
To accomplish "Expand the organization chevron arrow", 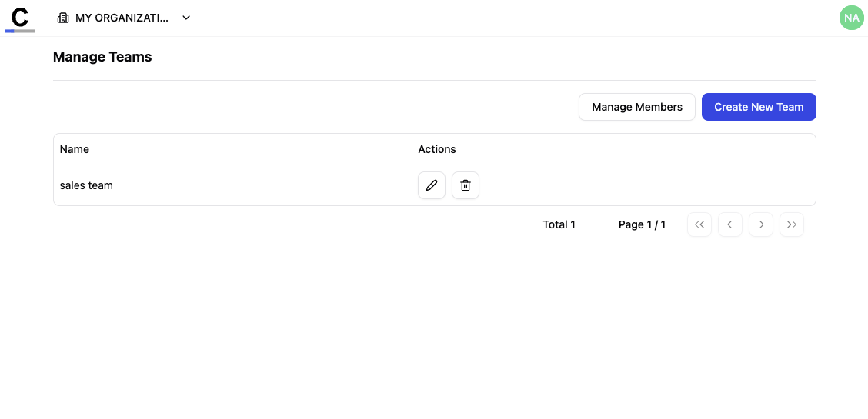I will (186, 18).
